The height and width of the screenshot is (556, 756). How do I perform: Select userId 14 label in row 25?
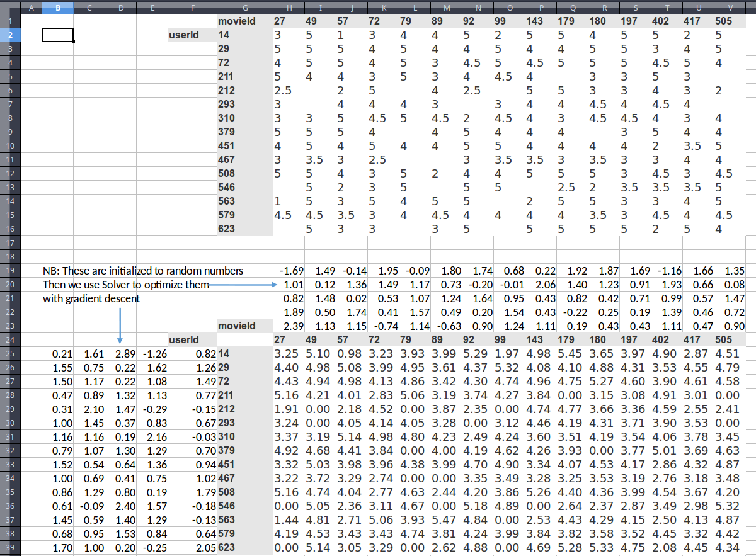(x=245, y=354)
